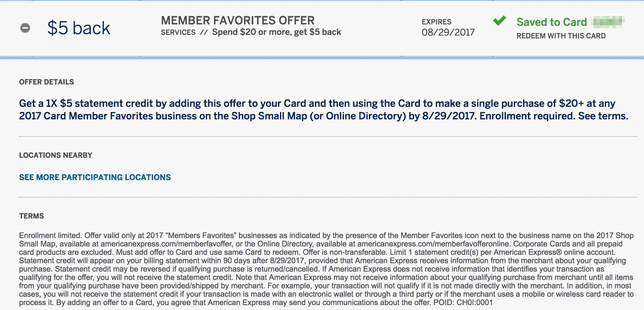Click the blurred card number image

pos(607,22)
